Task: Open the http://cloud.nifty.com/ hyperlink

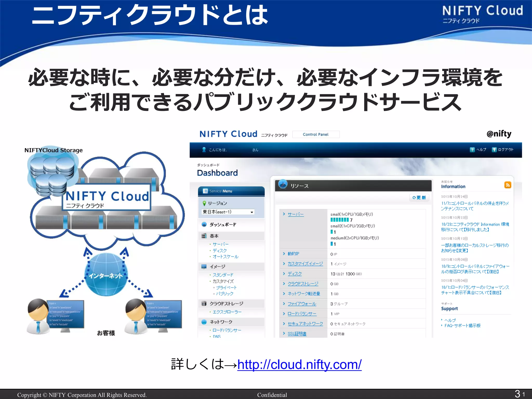Action: pyautogui.click(x=299, y=364)
